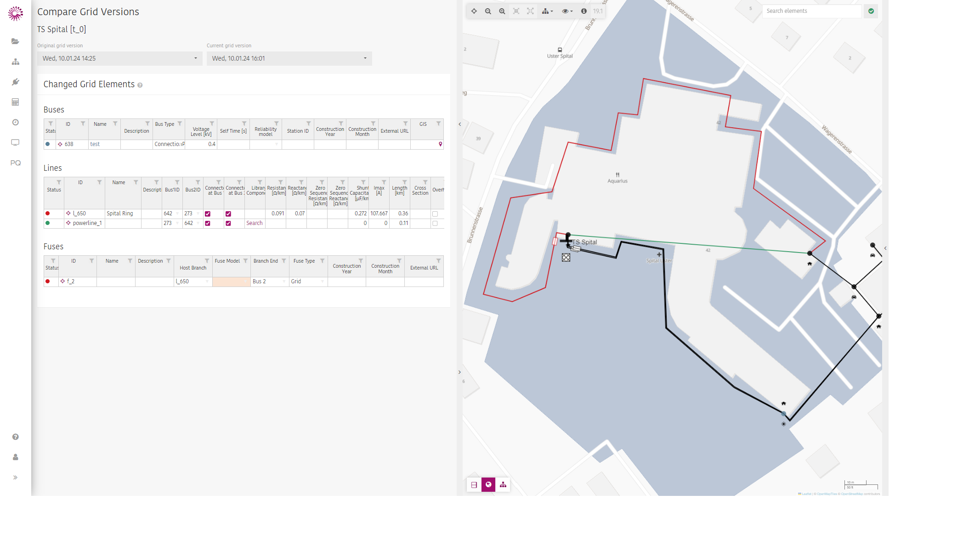Toggle Connected at Bus 2 for l_650

228,214
